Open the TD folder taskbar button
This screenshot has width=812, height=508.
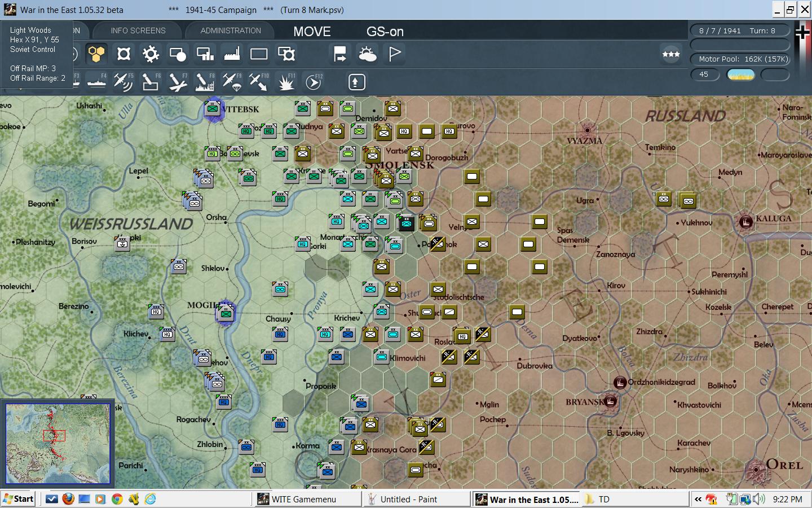tap(634, 499)
